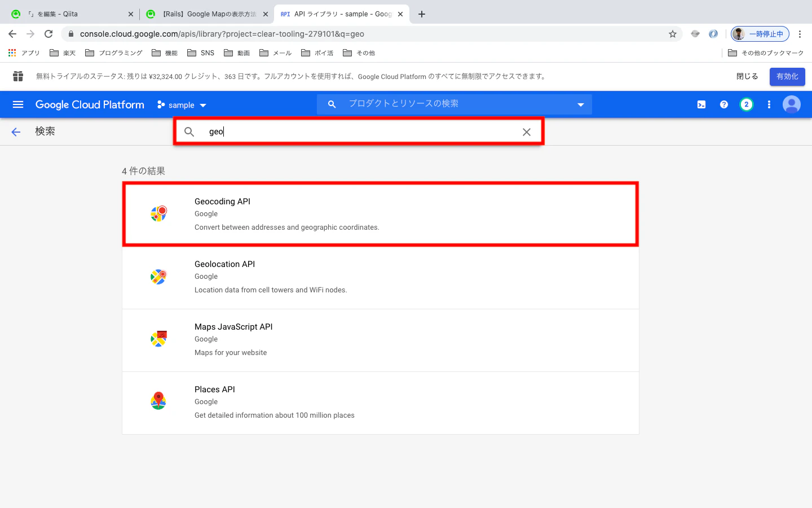Open the 楽天 bookmarks folder

pyautogui.click(x=63, y=53)
